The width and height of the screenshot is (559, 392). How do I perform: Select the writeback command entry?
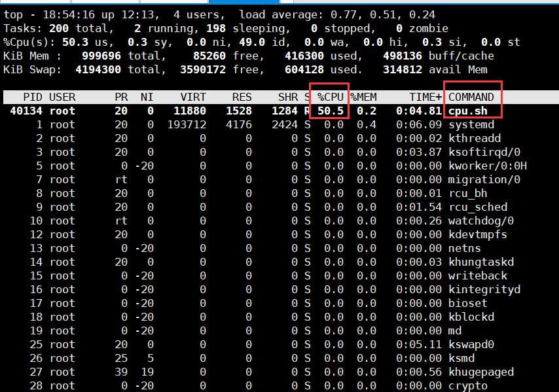[478, 276]
